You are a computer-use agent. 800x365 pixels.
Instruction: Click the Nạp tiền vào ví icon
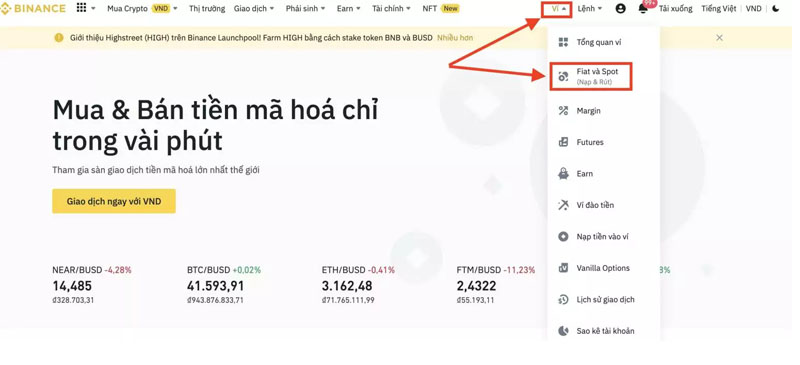563,237
